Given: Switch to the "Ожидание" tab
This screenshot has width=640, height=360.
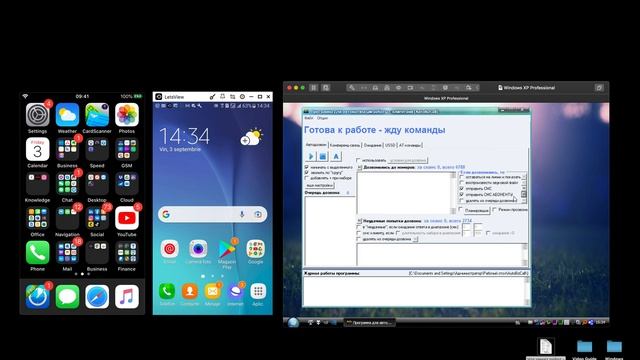Looking at the screenshot, I should (372, 145).
